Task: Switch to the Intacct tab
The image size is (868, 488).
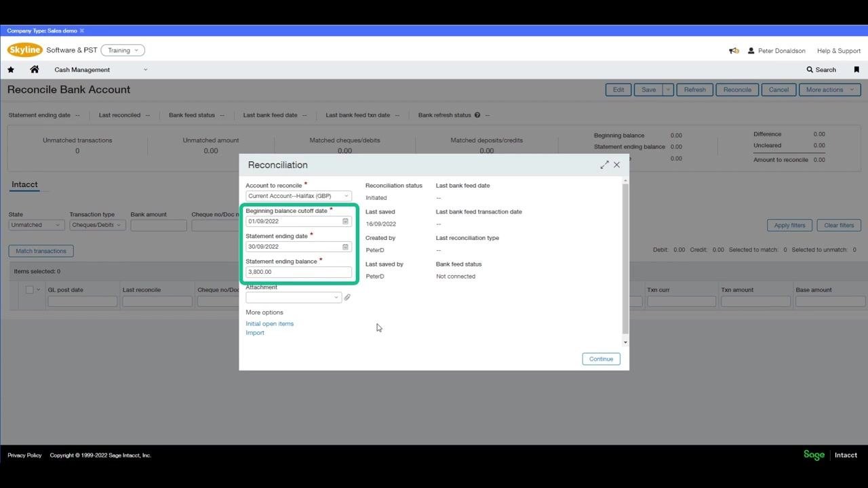Action: point(24,185)
